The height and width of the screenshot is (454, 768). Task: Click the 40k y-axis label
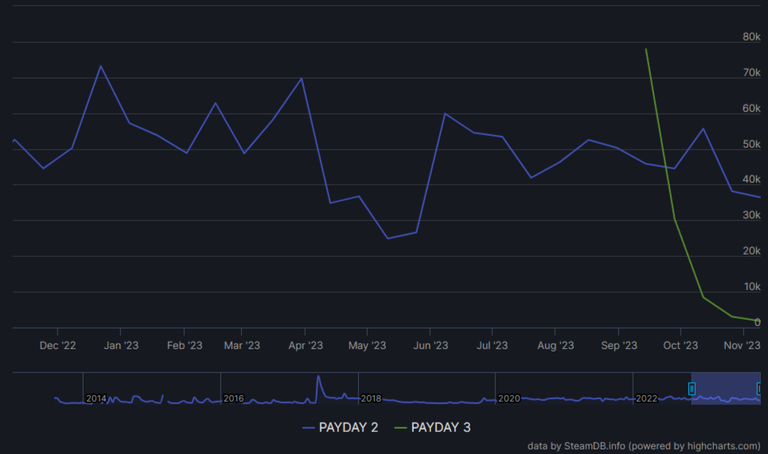751,179
